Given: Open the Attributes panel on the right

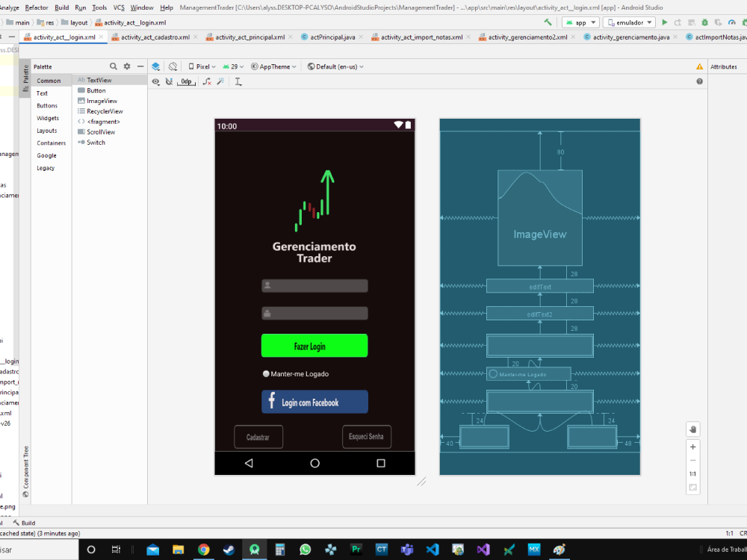Looking at the screenshot, I should coord(725,66).
